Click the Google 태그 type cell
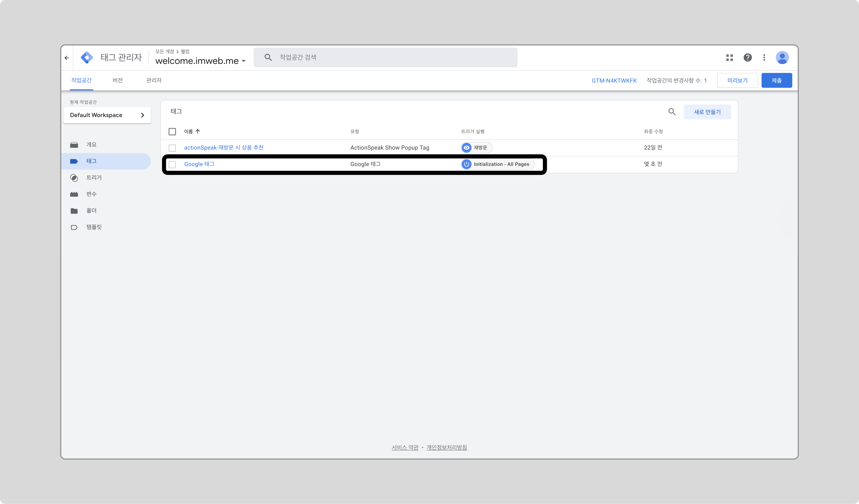 click(x=365, y=164)
